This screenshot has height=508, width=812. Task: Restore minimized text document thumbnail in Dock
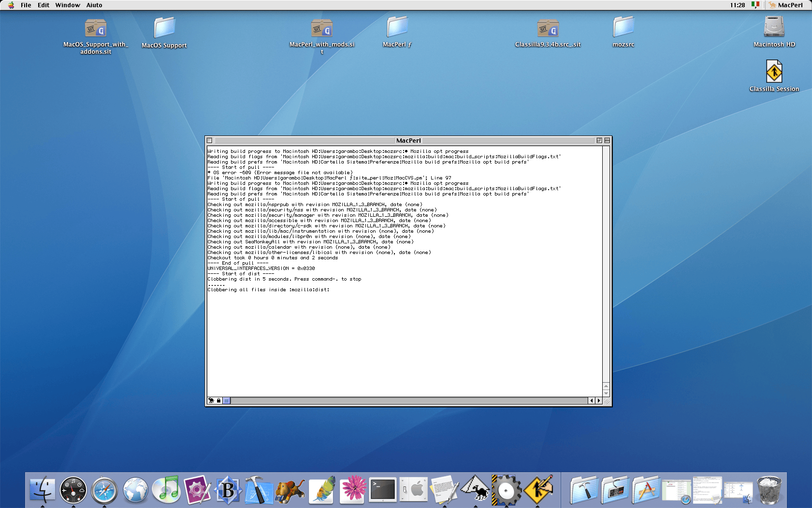[708, 490]
